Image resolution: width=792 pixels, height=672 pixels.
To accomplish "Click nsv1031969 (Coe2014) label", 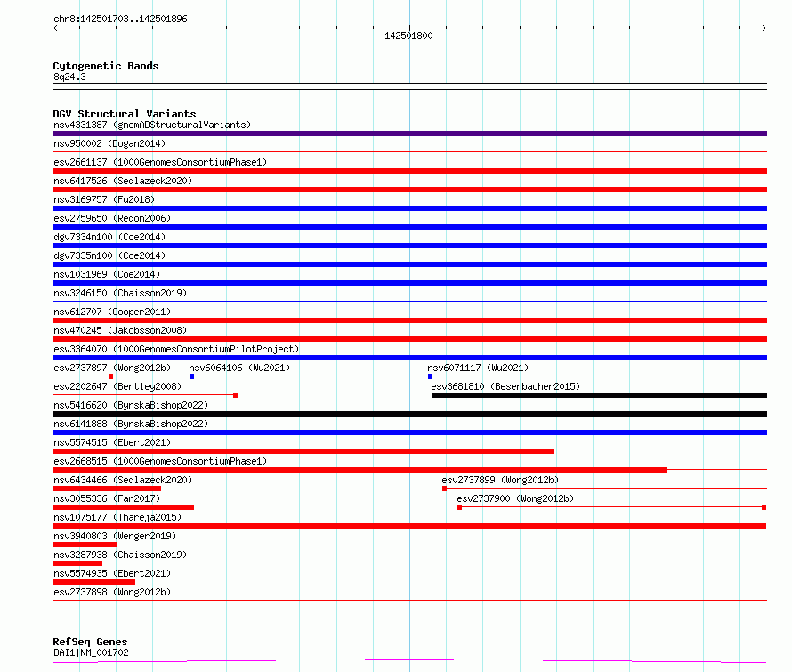I will pyautogui.click(x=107, y=274).
